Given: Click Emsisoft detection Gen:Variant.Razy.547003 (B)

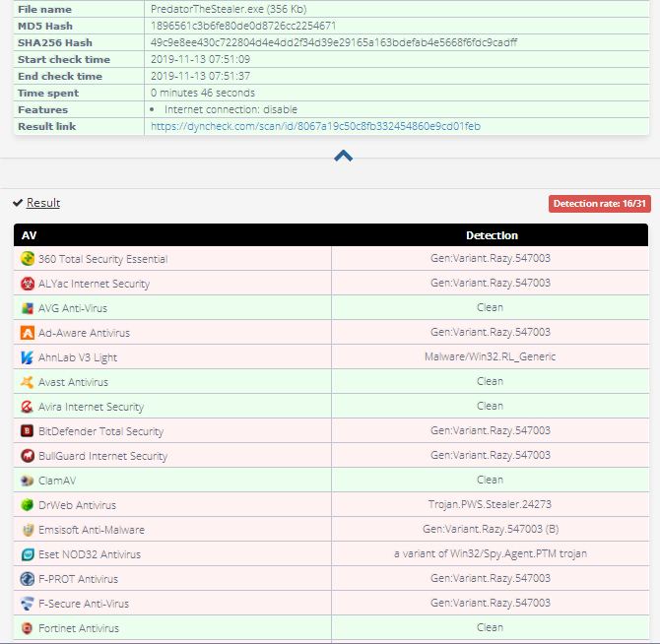Looking at the screenshot, I should pyautogui.click(x=491, y=529).
